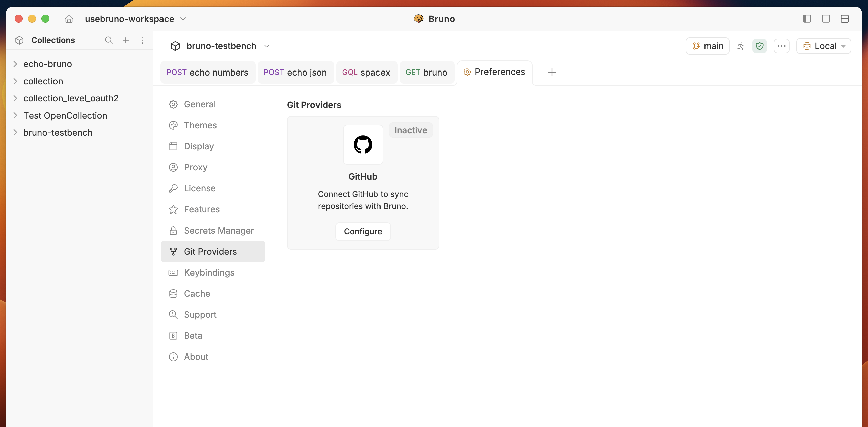868x427 pixels.
Task: Select the Git Providers preferences section
Action: (210, 251)
